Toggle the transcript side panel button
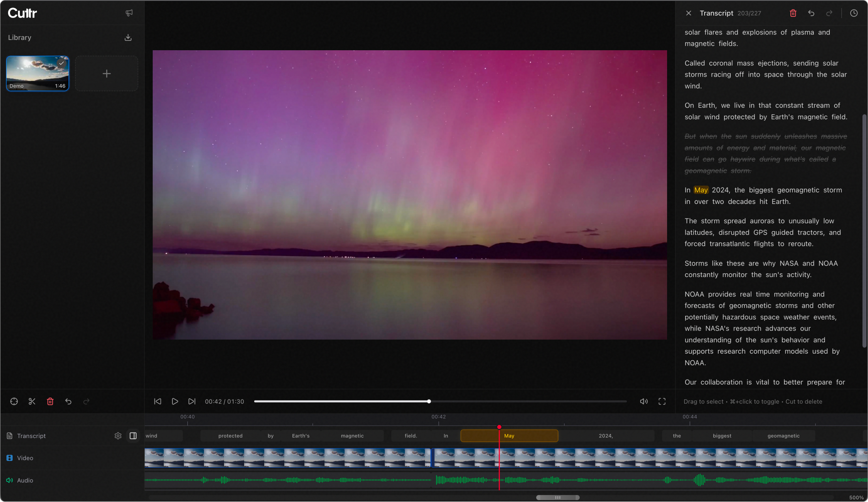Screen dimensions: 868x502 pos(133,436)
